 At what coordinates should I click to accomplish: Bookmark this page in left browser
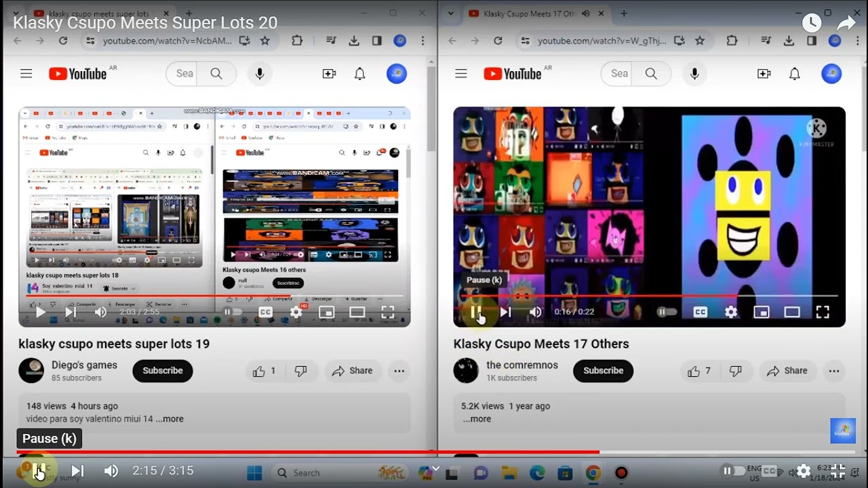pyautogui.click(x=265, y=41)
